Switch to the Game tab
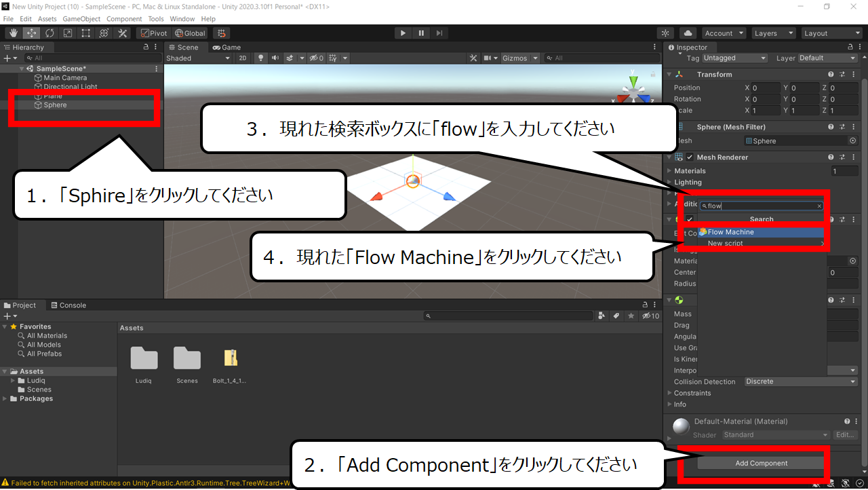 pyautogui.click(x=226, y=48)
